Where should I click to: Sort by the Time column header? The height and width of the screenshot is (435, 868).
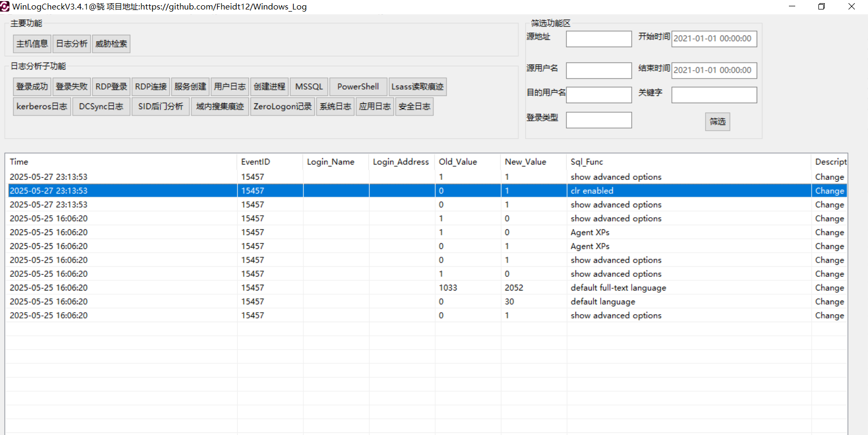pyautogui.click(x=121, y=162)
